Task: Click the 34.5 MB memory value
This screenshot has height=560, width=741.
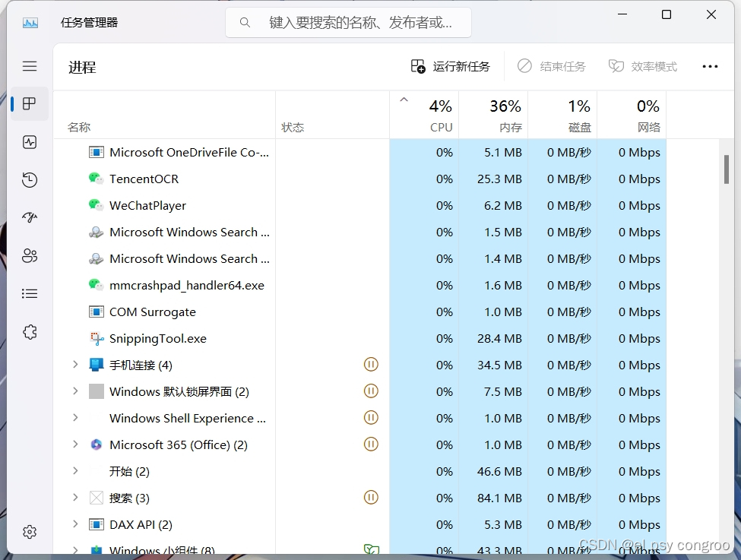Action: pos(499,365)
